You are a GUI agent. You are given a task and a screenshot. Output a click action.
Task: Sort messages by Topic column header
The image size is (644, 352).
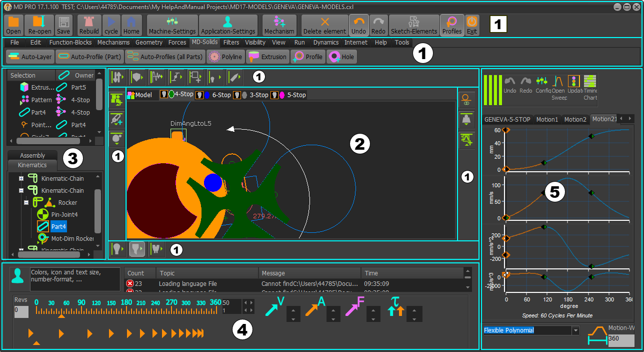click(x=207, y=273)
